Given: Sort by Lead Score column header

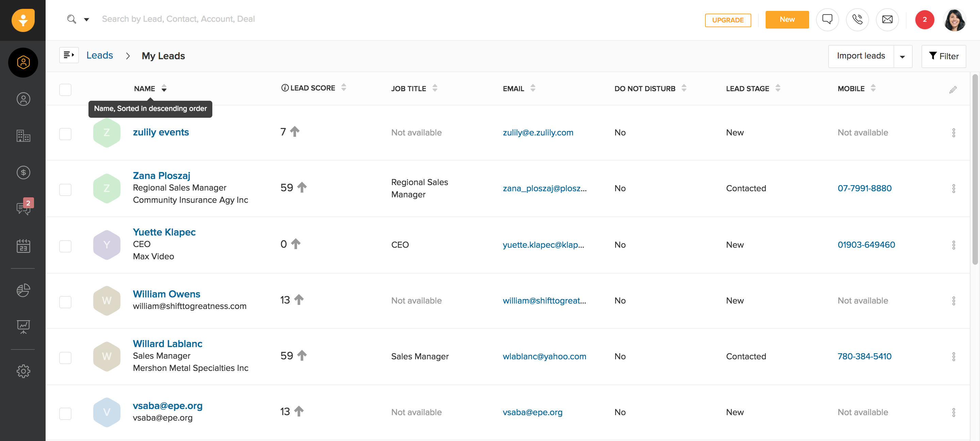Looking at the screenshot, I should pos(312,88).
